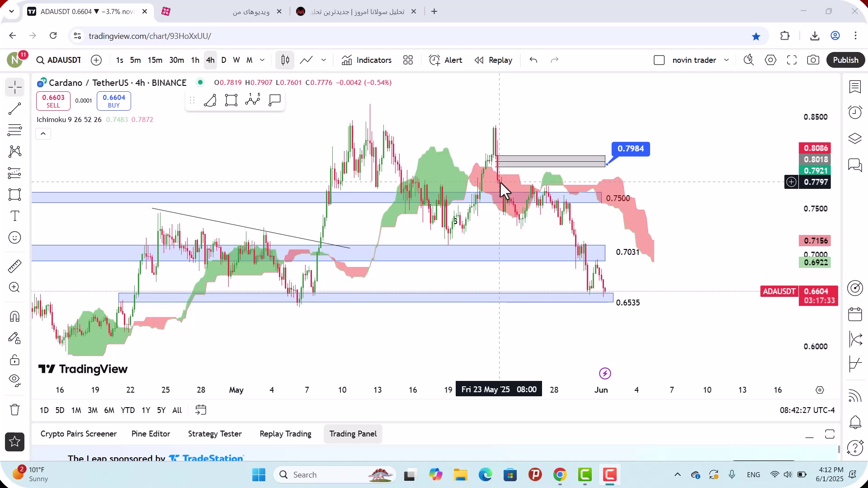Open the chats panel
This screenshot has width=868, height=488.
tap(855, 165)
